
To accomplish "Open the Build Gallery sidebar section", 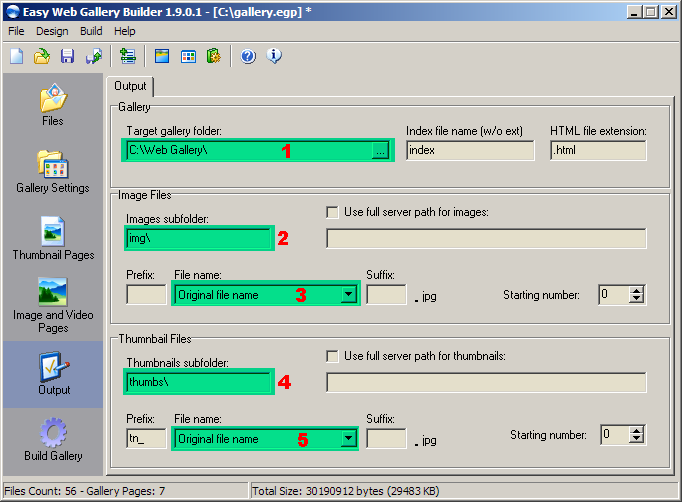I will point(53,439).
